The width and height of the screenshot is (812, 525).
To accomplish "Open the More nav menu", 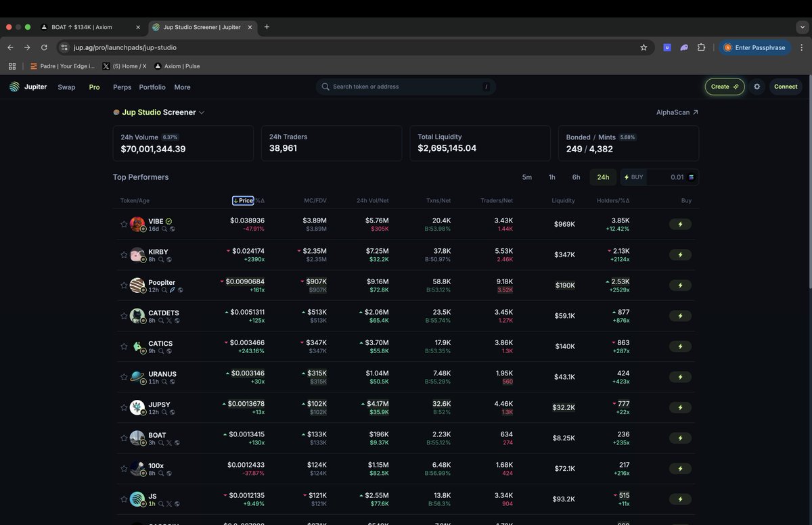I will [x=182, y=87].
